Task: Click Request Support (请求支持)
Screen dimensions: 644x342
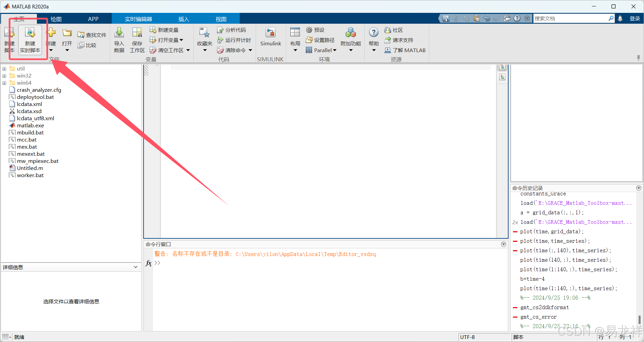Action: (399, 40)
